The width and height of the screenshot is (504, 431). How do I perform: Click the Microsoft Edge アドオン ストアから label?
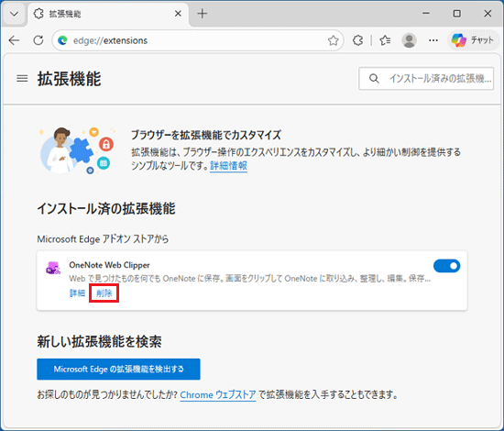click(x=103, y=239)
